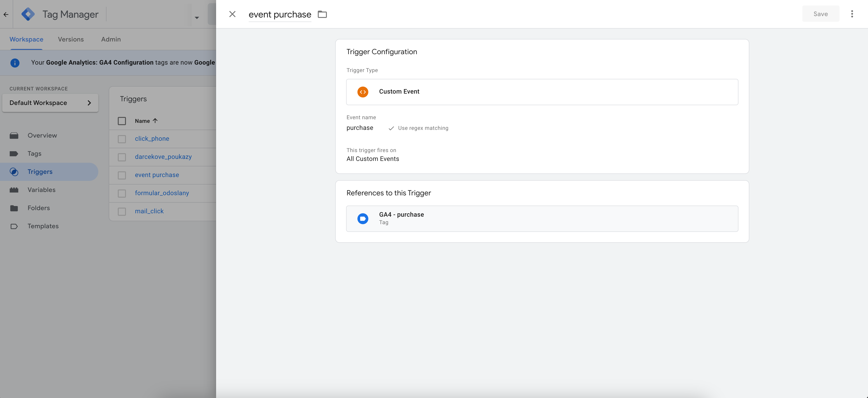Image resolution: width=868 pixels, height=398 pixels.
Task: Open the folder icon beside trigger name
Action: (x=322, y=14)
